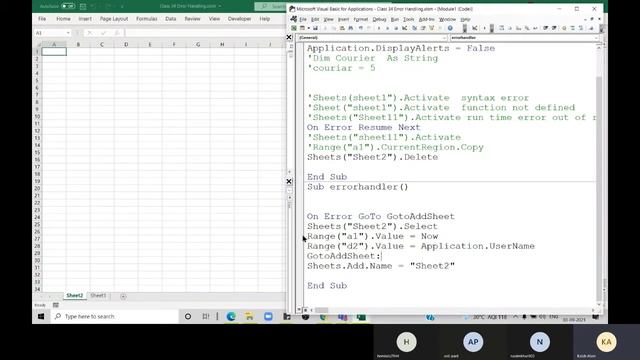
Task: Click the 'GotoAddSheet:' label line
Action: click(344, 256)
